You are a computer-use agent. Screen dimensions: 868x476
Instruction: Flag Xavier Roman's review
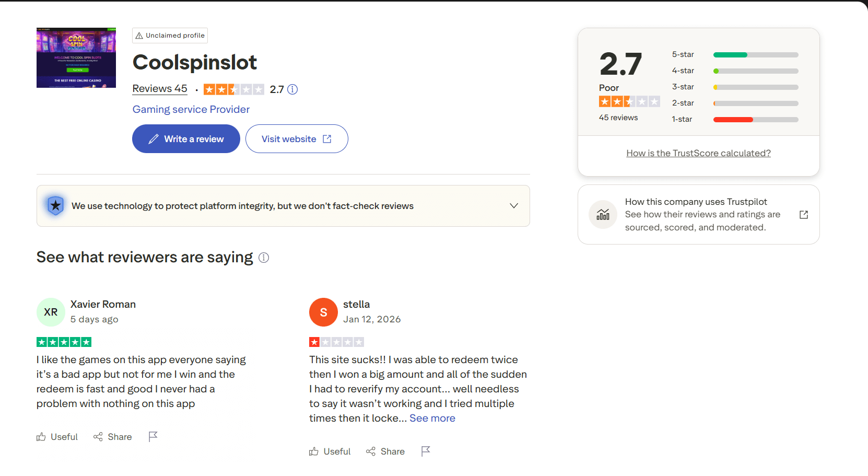click(x=153, y=436)
